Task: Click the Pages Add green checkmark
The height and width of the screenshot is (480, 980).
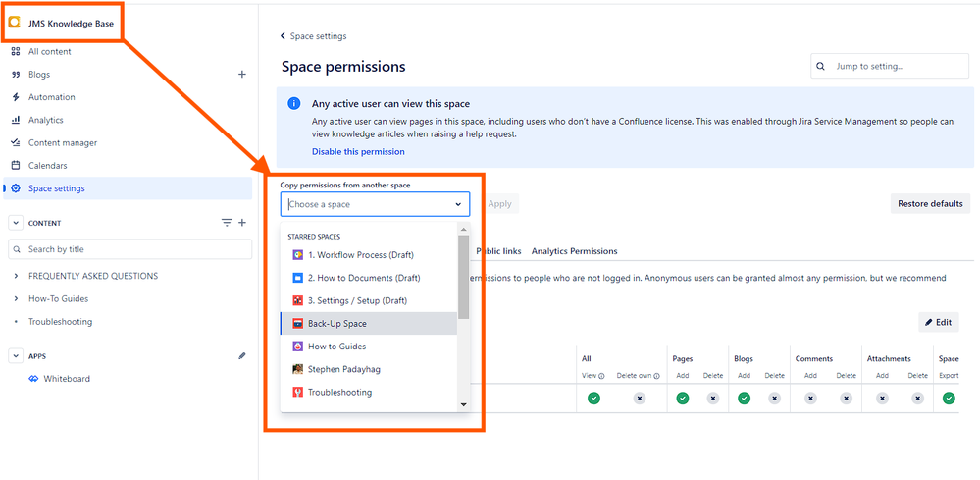Action: point(683,399)
